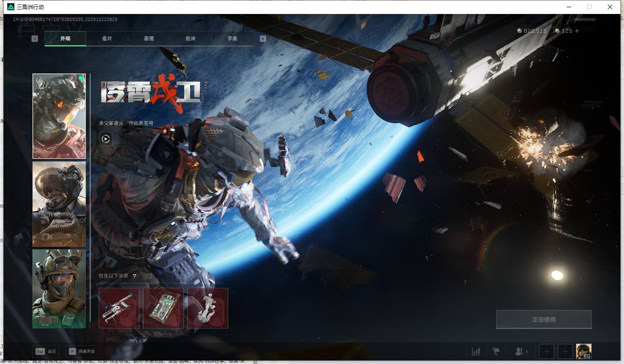
Task: Open the flag icon in bottom bar
Action: (496, 351)
